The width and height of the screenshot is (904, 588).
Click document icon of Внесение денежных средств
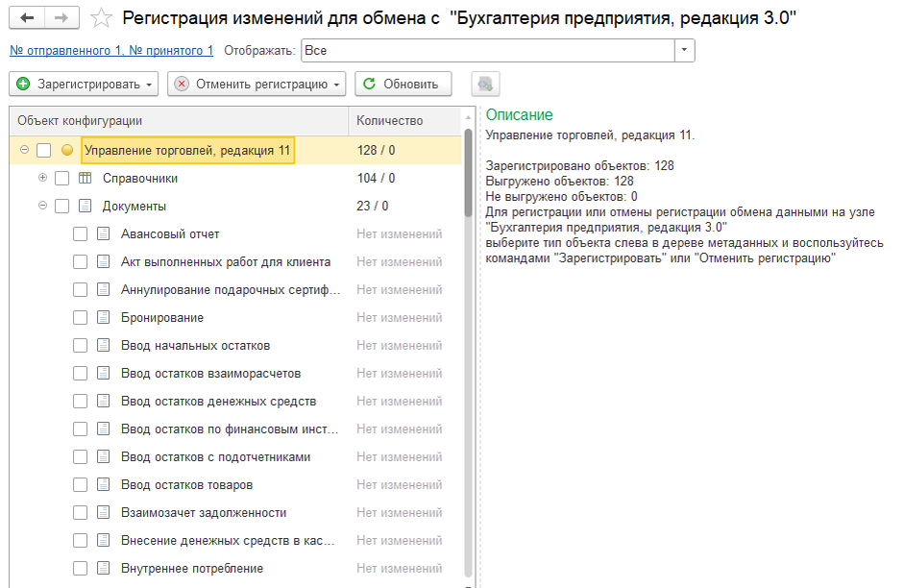click(103, 541)
